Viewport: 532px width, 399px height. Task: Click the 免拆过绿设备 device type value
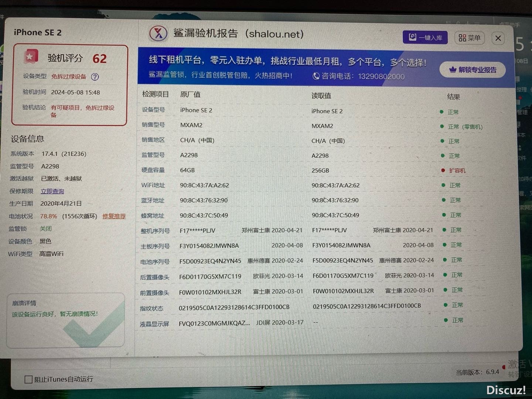click(69, 76)
